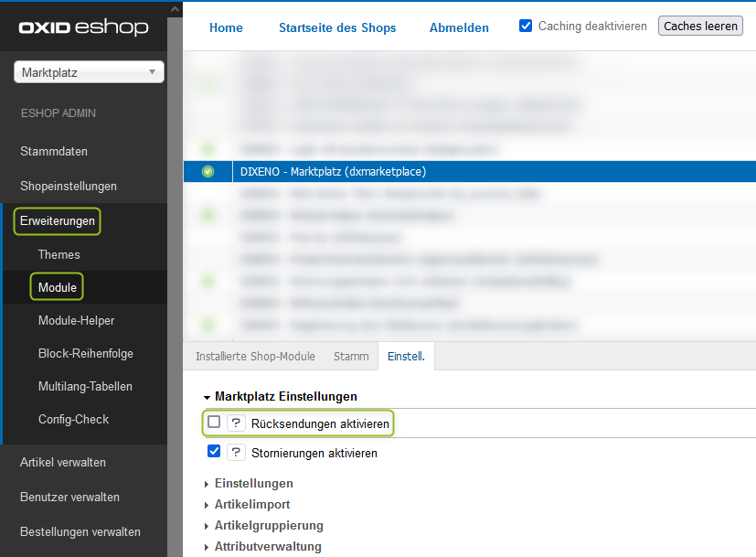Open Module-Helper in the sidebar

(76, 320)
